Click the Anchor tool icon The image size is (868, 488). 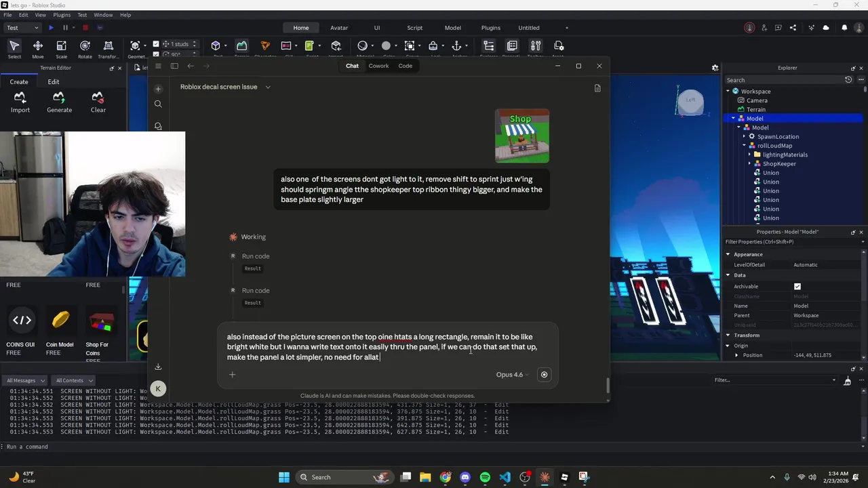click(x=456, y=46)
